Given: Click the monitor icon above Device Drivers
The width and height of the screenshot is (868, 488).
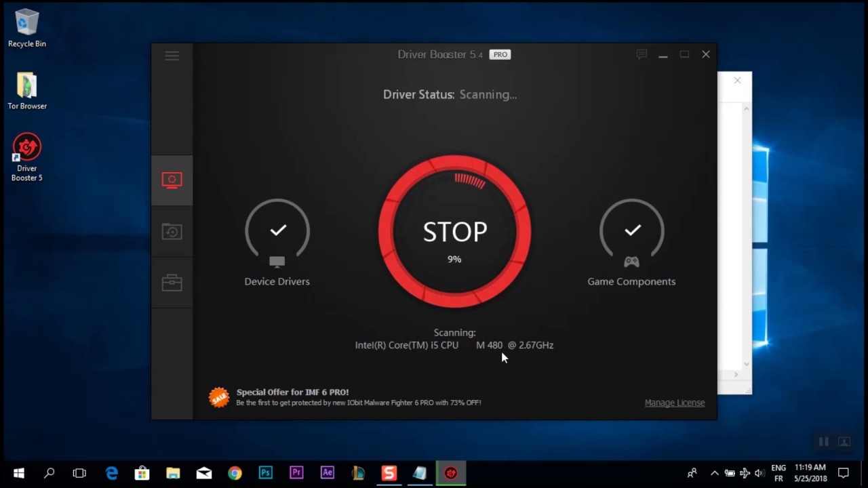Looking at the screenshot, I should pyautogui.click(x=277, y=262).
